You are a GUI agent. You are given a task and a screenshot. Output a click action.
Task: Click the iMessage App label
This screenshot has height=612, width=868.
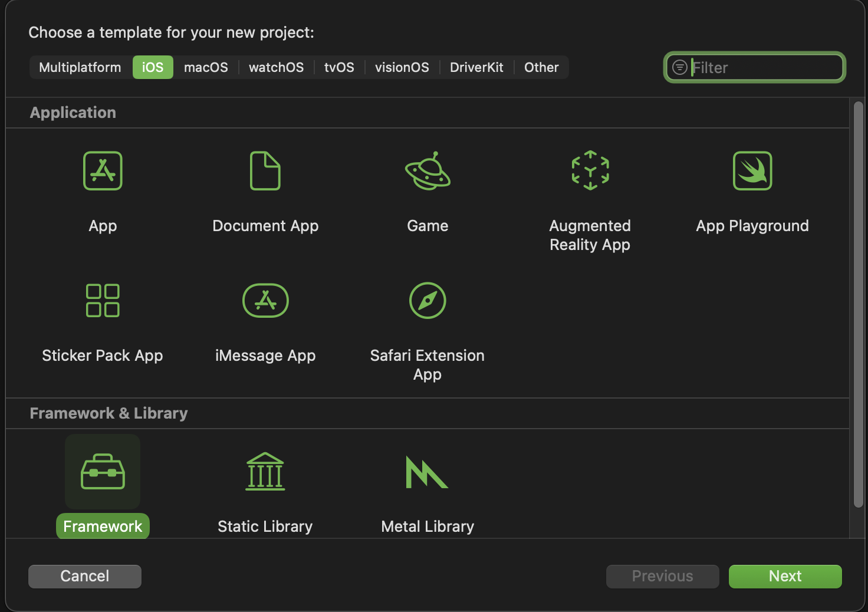(265, 356)
